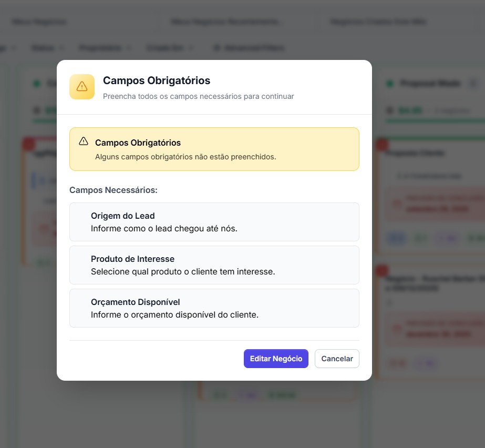This screenshot has height=448, width=485.
Task: Choose the Orçamento Disponível field entry
Action: tap(214, 308)
